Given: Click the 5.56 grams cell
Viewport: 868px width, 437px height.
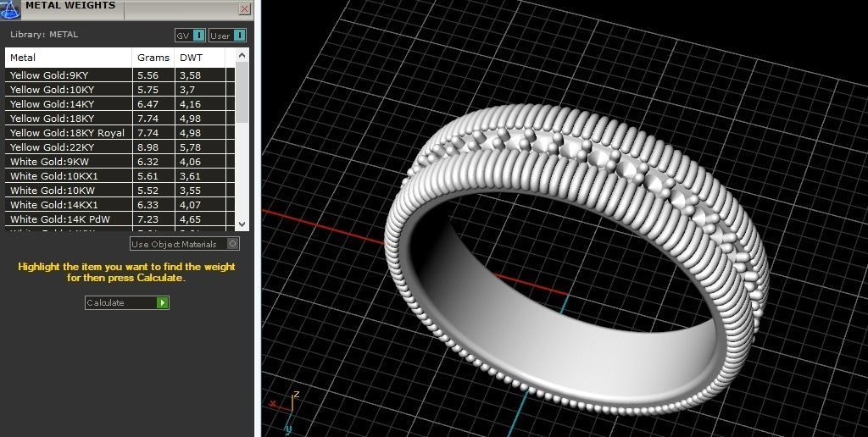Looking at the screenshot, I should click(x=153, y=75).
